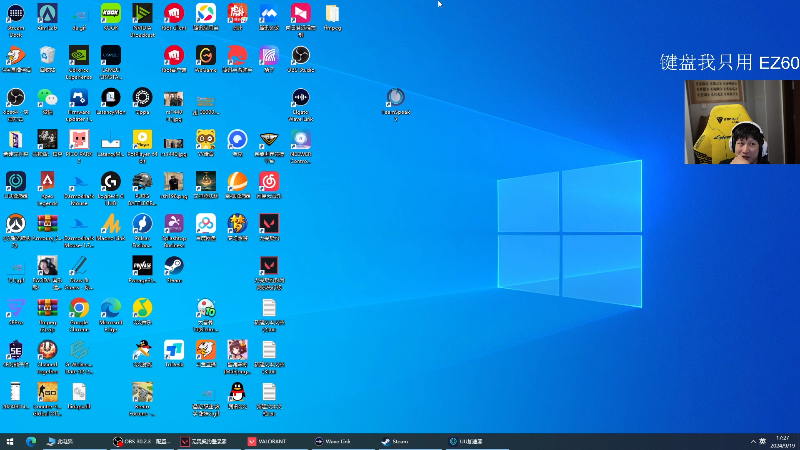Launch Counter-Strike Global Offensive shortcut
This screenshot has width=800, height=450.
[47, 399]
